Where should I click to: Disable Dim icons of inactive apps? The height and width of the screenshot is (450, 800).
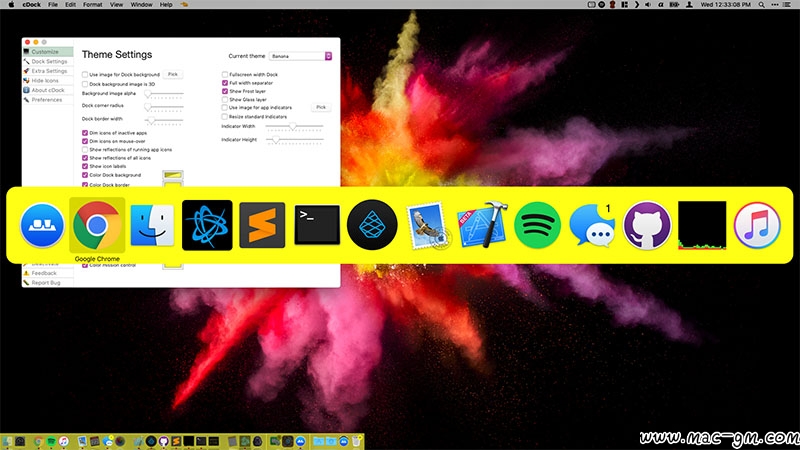85,133
